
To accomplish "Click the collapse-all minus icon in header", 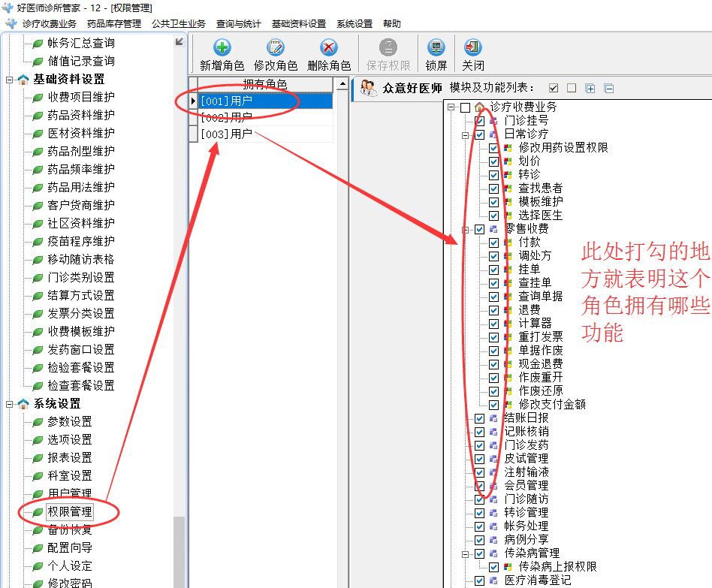I will 609,89.
